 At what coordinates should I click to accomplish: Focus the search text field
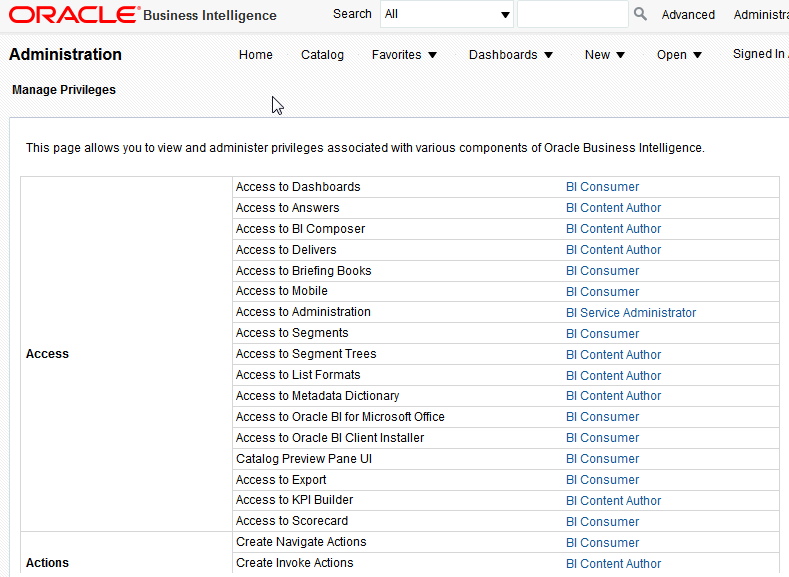(x=573, y=14)
